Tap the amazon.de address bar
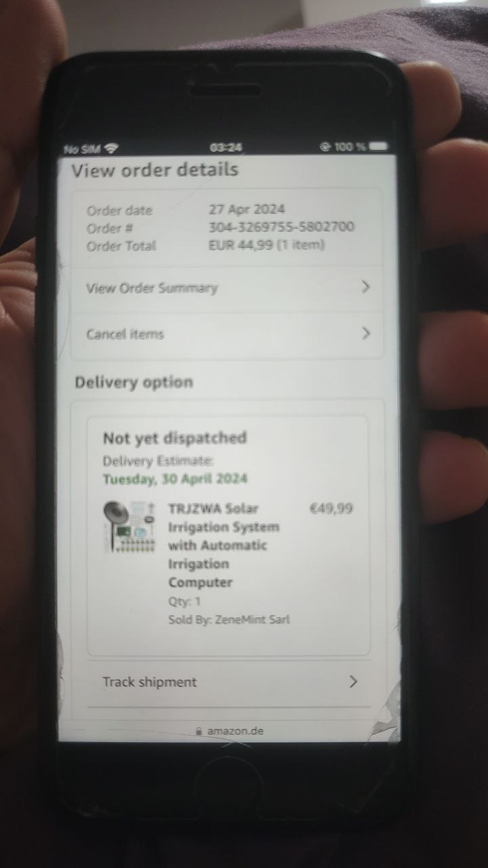 (229, 731)
